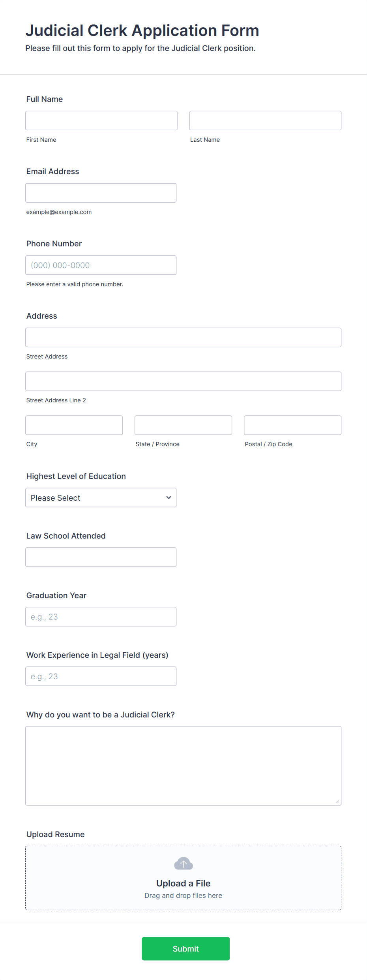Select the Work Experience years field

[101, 676]
